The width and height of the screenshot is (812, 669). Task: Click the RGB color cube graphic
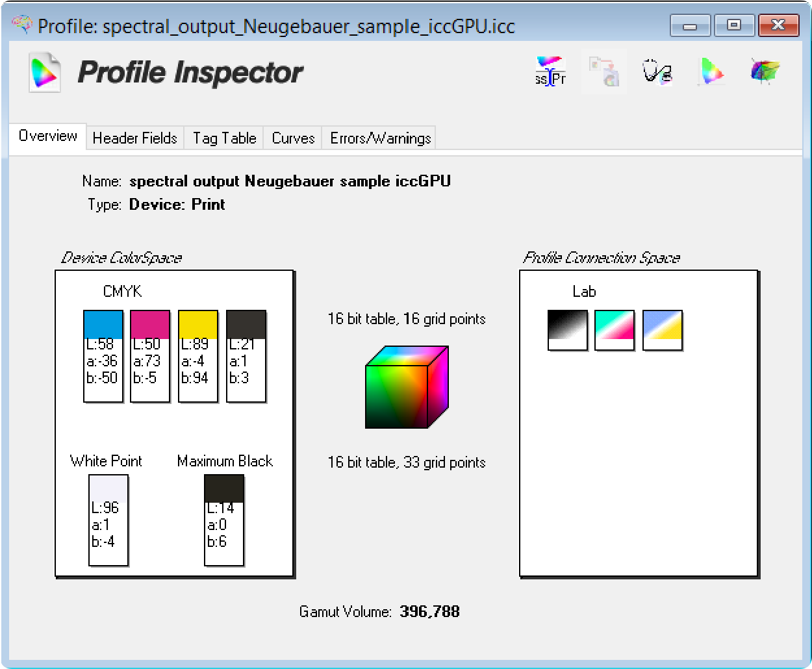coord(407,388)
